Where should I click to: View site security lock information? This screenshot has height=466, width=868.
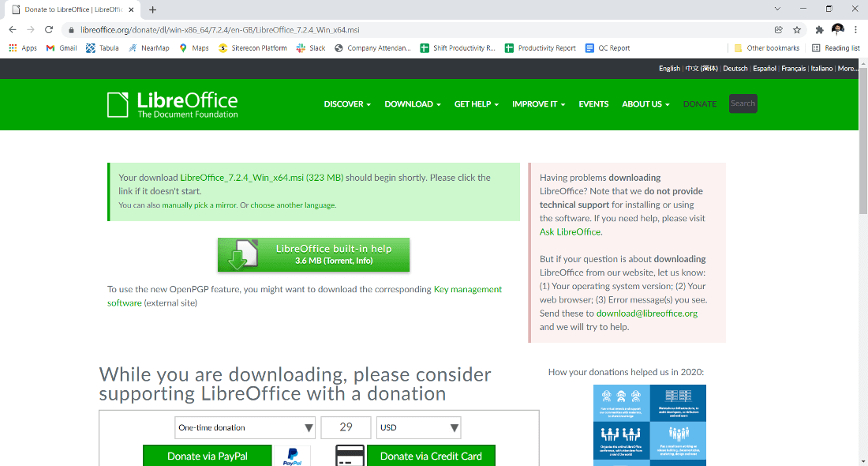pos(71,30)
